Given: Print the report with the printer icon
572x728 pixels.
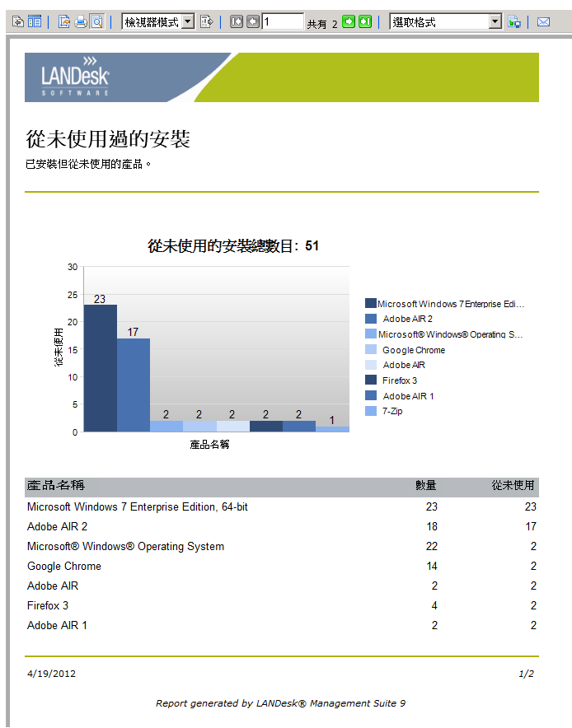Looking at the screenshot, I should click(81, 21).
